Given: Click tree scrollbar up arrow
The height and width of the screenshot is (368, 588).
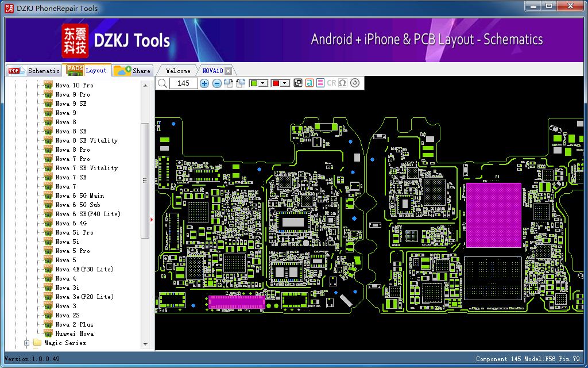Looking at the screenshot, I should (145, 86).
